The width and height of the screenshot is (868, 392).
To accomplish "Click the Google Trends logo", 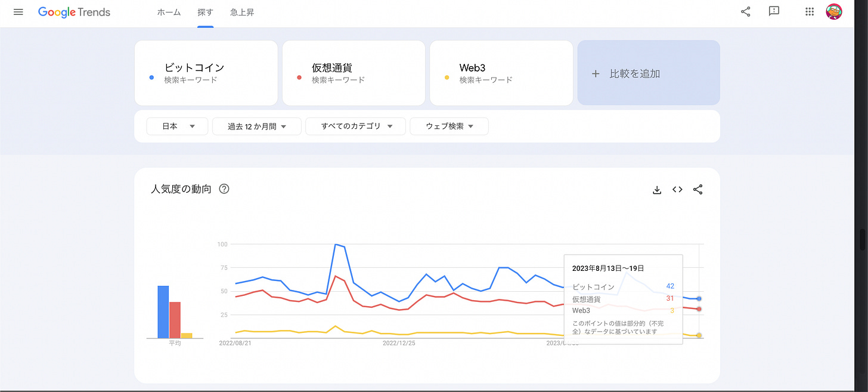I will 74,12.
